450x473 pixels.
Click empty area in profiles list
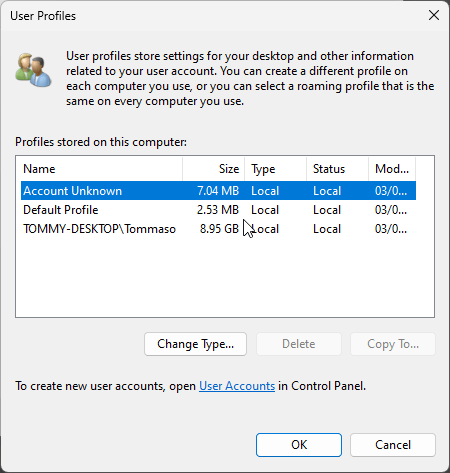(225, 277)
